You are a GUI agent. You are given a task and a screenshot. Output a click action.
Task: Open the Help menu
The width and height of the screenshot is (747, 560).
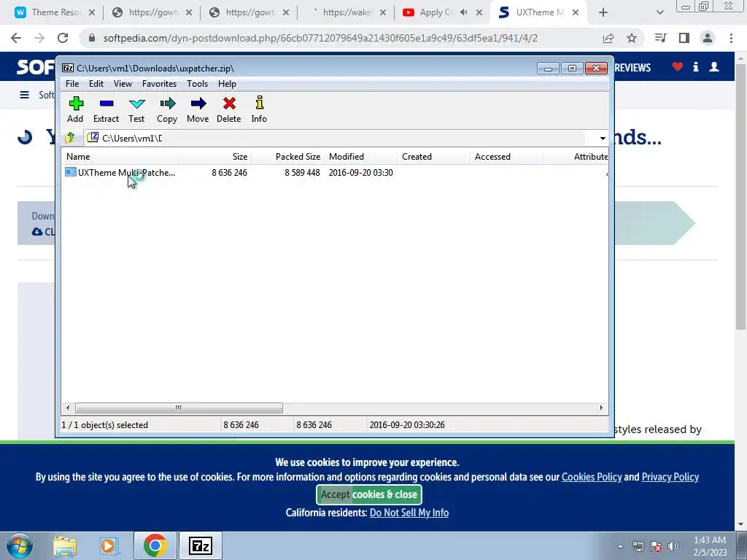(228, 84)
